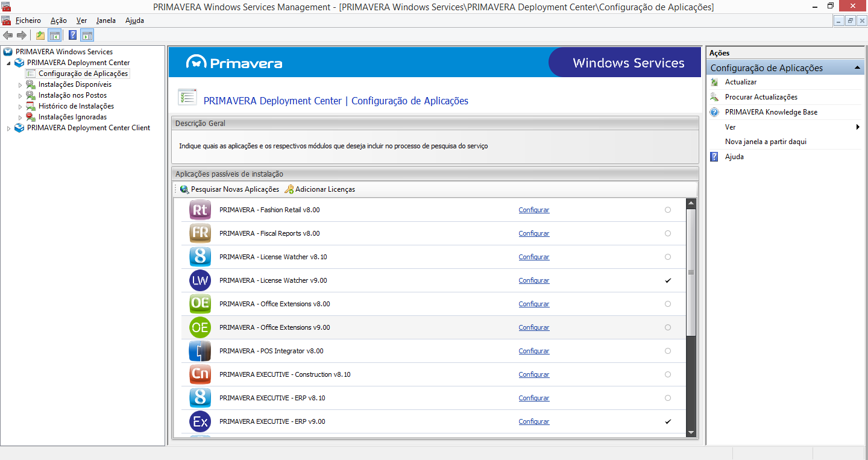Click the Procurar Actualizações icon
The image size is (868, 460).
pos(714,97)
